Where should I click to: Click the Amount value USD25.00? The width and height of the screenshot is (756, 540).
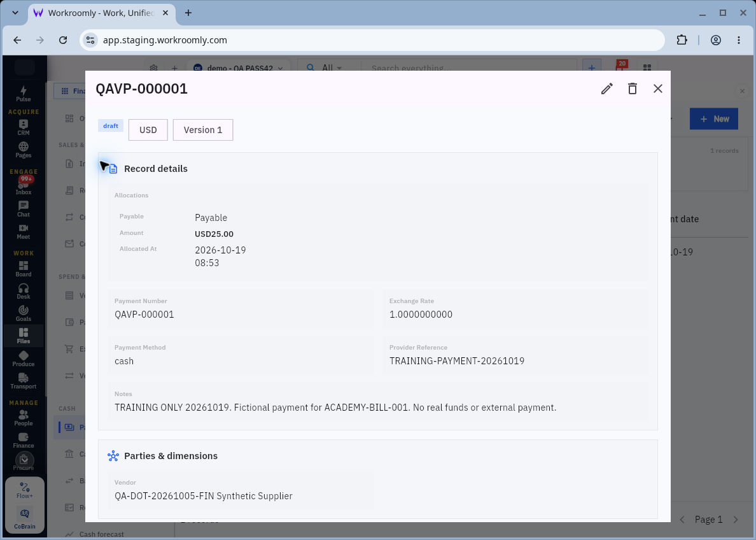point(214,234)
